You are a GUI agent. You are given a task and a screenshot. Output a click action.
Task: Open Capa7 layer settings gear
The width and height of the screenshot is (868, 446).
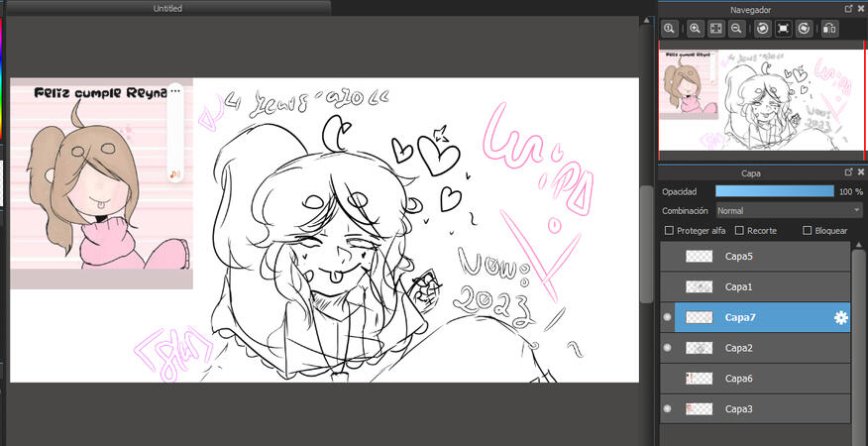(x=840, y=317)
